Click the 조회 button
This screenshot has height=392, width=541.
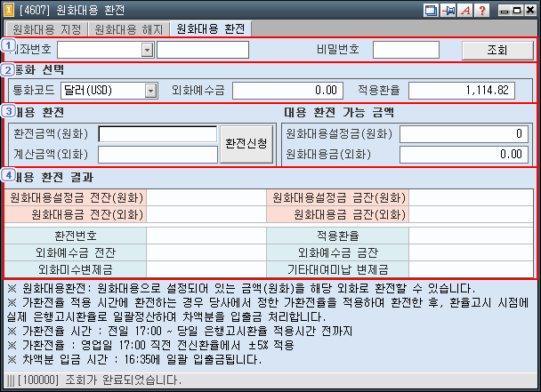click(497, 51)
